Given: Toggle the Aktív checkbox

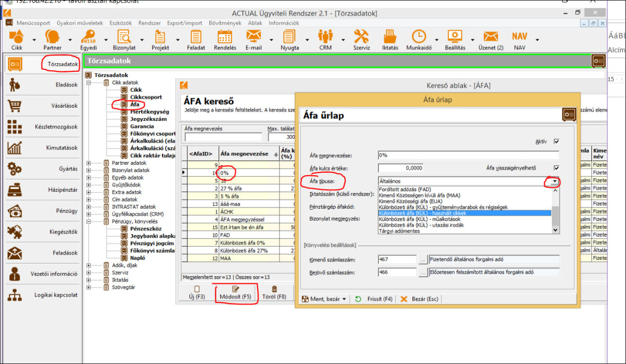Looking at the screenshot, I should point(556,141).
